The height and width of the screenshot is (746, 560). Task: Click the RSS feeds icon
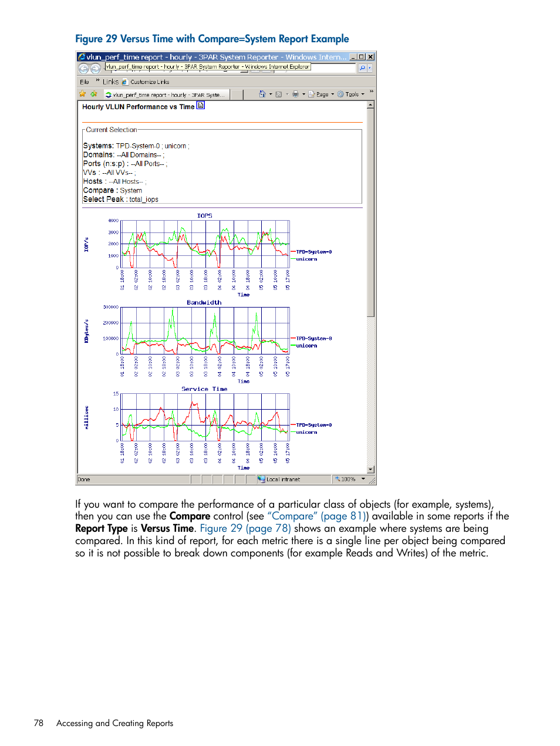coord(279,94)
